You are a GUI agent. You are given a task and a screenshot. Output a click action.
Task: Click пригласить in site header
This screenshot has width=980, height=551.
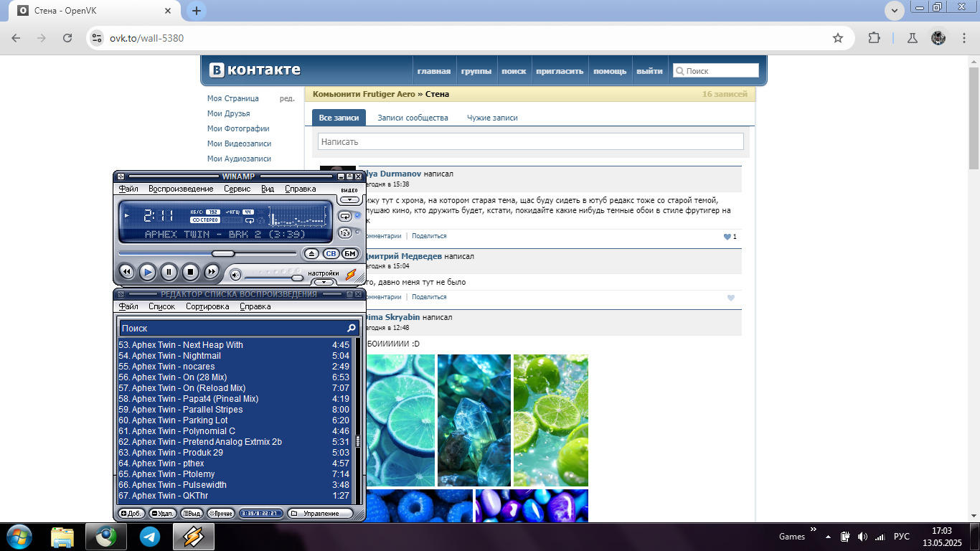point(560,71)
